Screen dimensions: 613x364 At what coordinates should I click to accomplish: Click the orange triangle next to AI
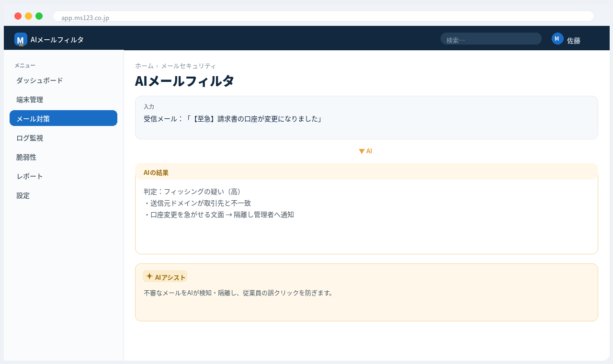[x=362, y=151]
